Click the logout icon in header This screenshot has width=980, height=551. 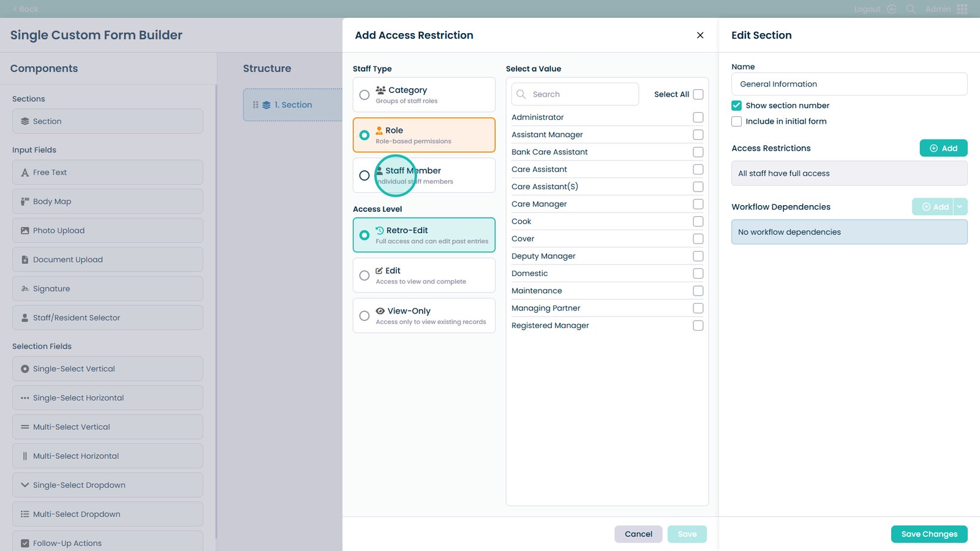click(x=892, y=9)
